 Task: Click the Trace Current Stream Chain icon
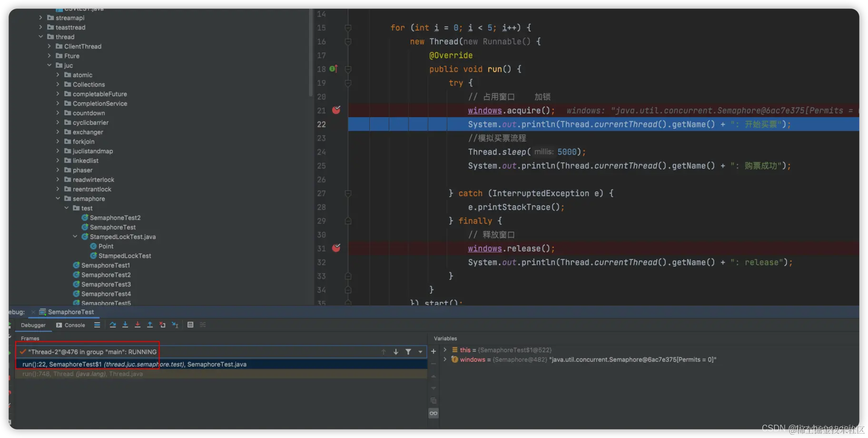tap(203, 325)
